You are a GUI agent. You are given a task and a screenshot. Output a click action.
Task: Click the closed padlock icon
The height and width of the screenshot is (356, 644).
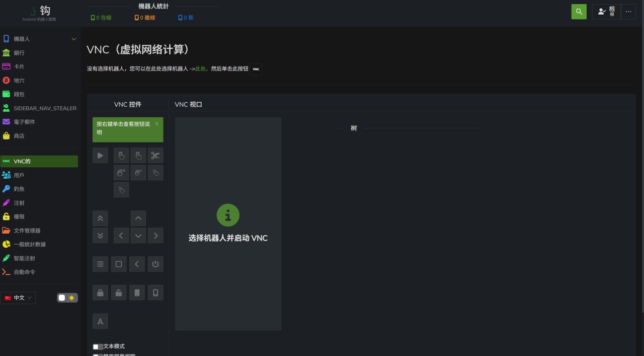[100, 293]
